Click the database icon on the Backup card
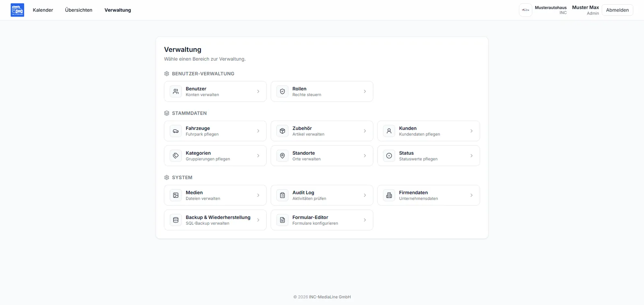The width and height of the screenshot is (644, 305). tap(176, 220)
